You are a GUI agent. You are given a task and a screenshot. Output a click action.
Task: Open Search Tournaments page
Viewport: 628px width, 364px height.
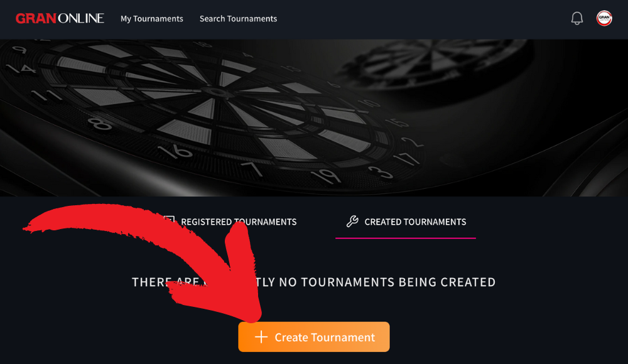(238, 19)
